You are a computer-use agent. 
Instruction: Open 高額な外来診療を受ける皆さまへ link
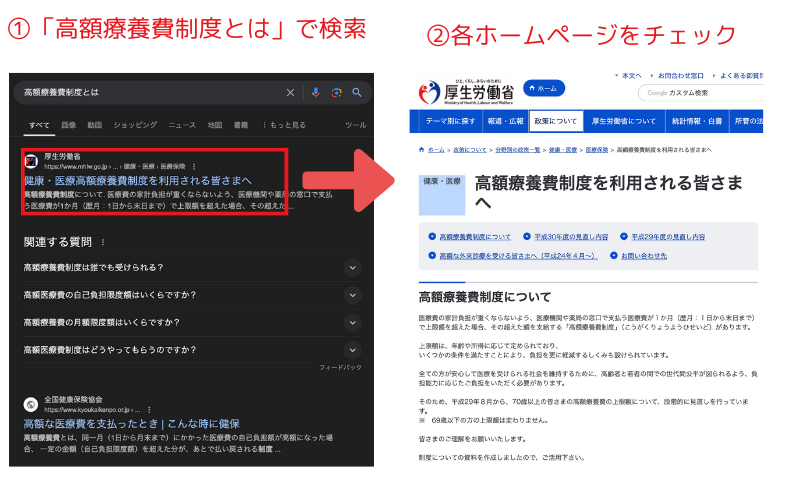(x=518, y=256)
